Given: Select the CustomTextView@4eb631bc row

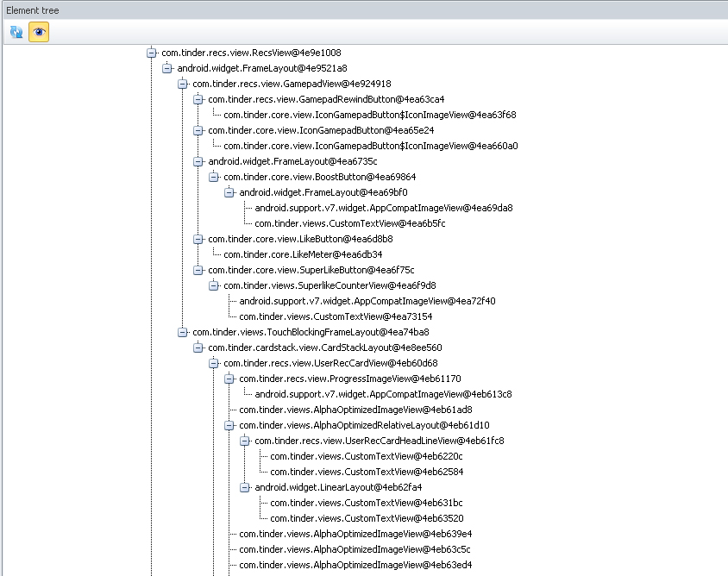Looking at the screenshot, I should pos(367,503).
